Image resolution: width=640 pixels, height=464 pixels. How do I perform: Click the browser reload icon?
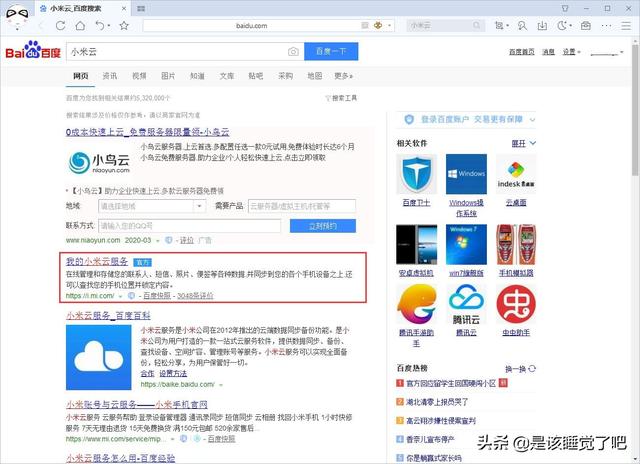tap(60, 26)
